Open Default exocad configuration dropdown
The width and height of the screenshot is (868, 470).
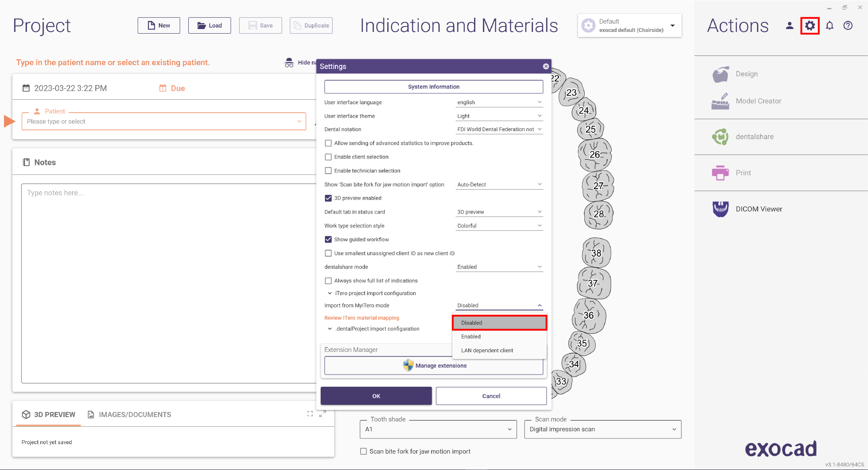[630, 26]
